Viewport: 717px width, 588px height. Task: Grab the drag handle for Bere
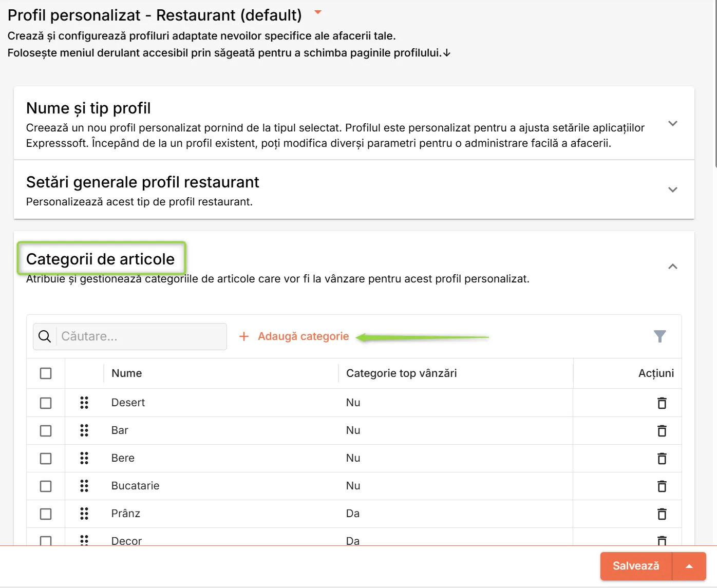pos(84,458)
